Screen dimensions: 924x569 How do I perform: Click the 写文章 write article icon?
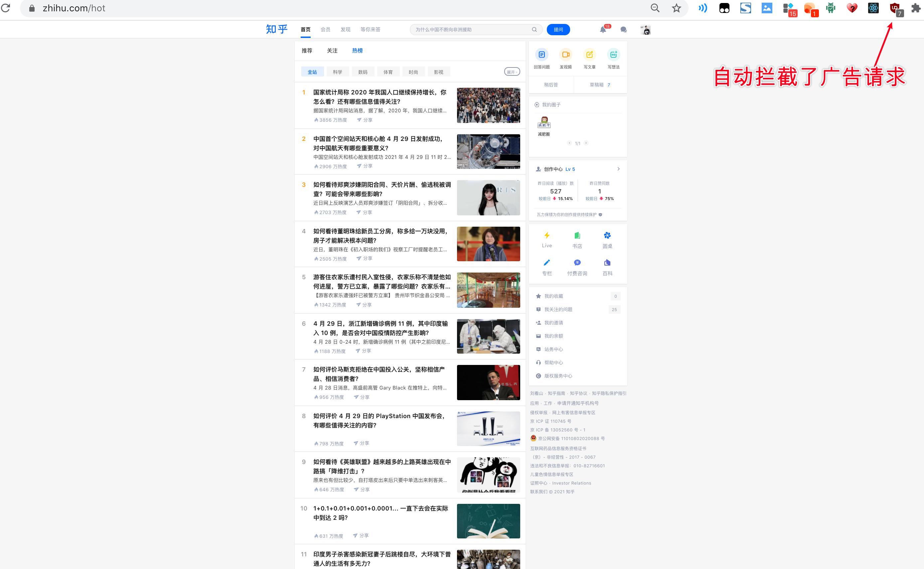[x=589, y=55]
